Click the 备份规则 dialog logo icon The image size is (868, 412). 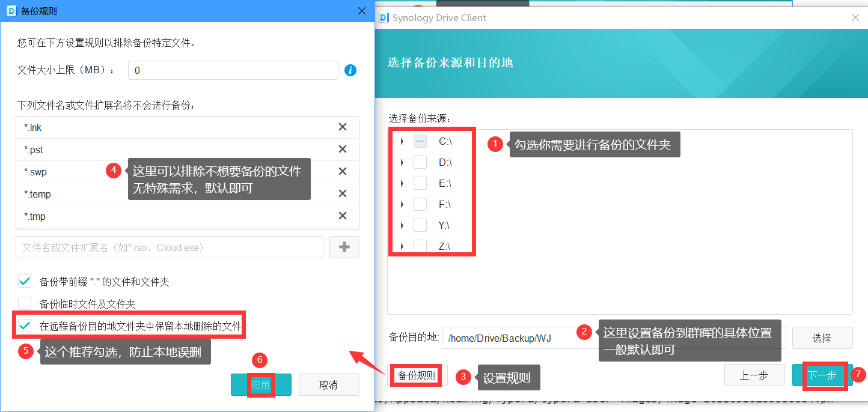(11, 11)
